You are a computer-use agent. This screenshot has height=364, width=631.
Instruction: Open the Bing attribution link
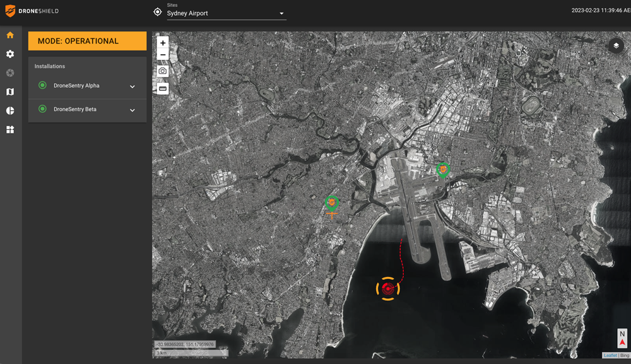(625, 355)
